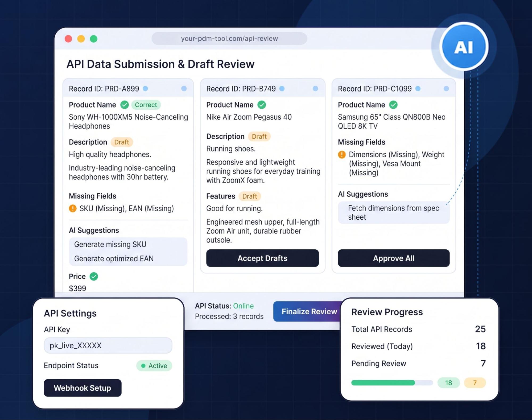532x420 pixels.
Task: Click blue dot right after PRD-B749
Action: (x=282, y=89)
